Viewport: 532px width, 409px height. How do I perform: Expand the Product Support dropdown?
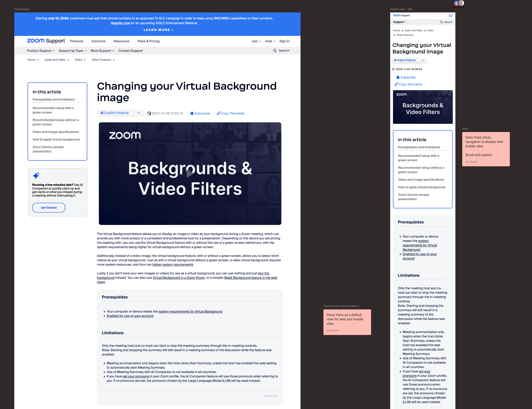pyautogui.click(x=41, y=51)
